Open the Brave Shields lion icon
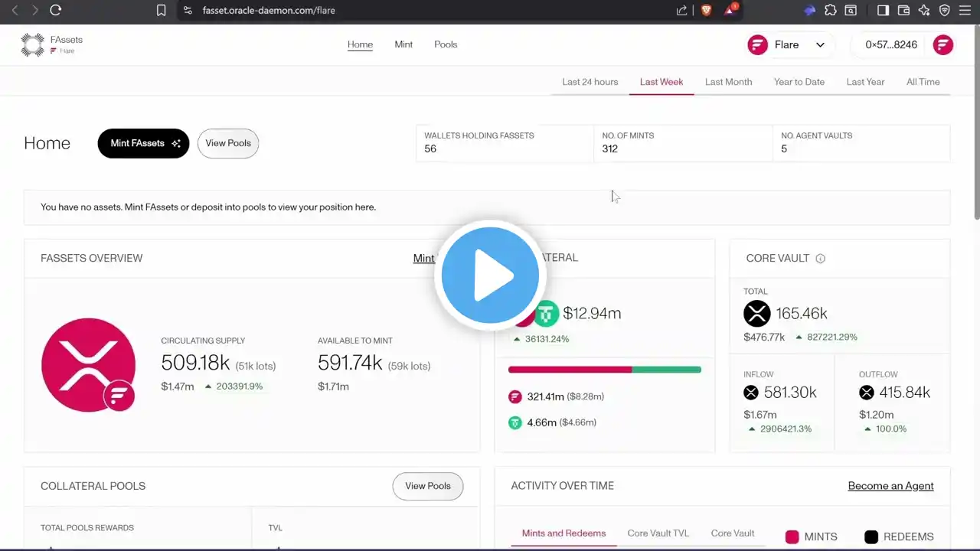The width and height of the screenshot is (980, 551). click(707, 10)
